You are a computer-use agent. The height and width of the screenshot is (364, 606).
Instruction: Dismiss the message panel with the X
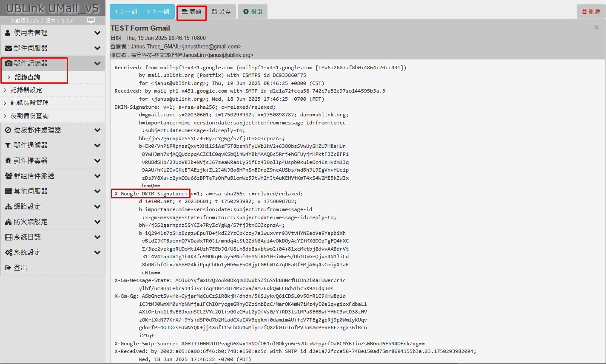tap(596, 28)
